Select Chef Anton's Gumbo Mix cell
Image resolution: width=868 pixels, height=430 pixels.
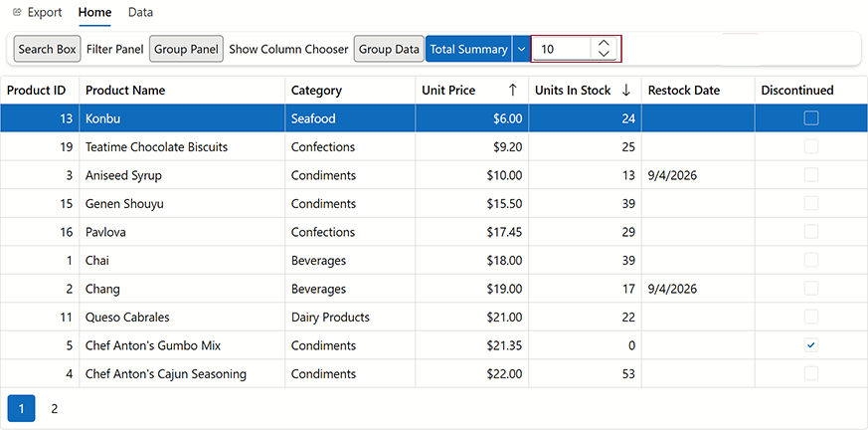coord(183,345)
